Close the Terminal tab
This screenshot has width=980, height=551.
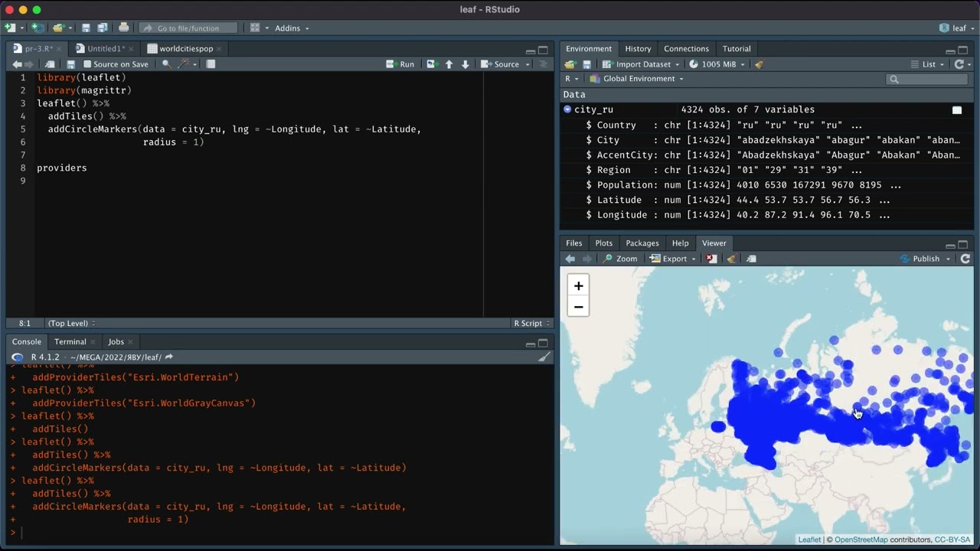93,342
